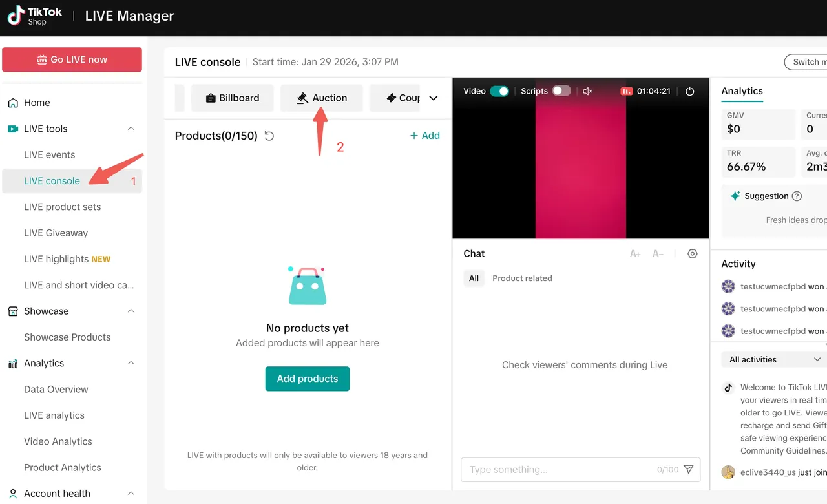The width and height of the screenshot is (827, 504).
Task: Click the Suggestion sparkle icon
Action: pos(735,196)
